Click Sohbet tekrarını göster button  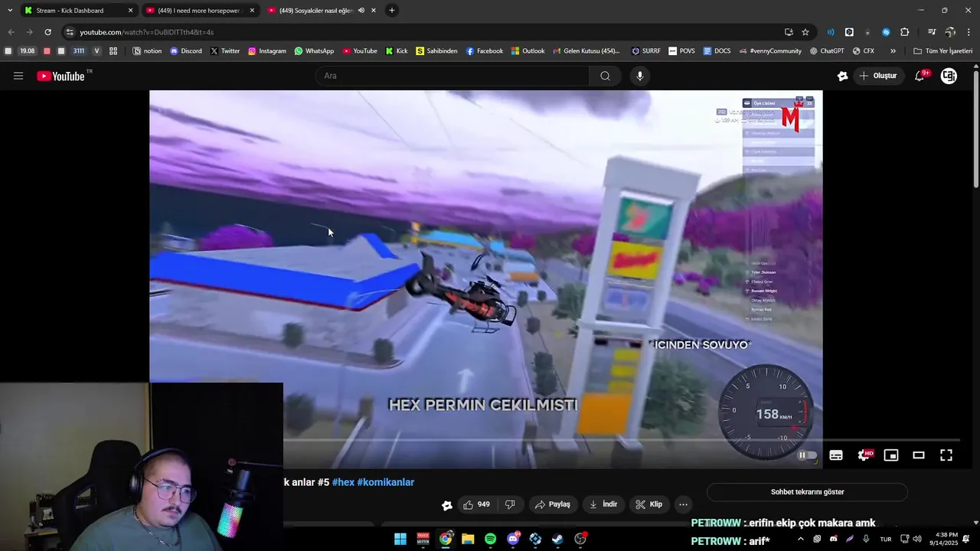point(807,492)
